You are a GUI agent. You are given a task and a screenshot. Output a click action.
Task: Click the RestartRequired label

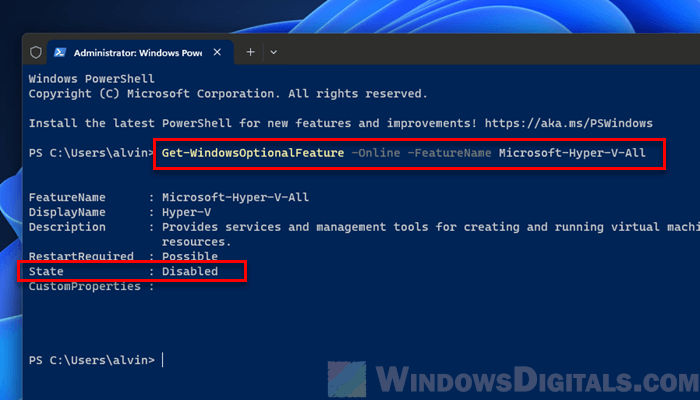81,256
